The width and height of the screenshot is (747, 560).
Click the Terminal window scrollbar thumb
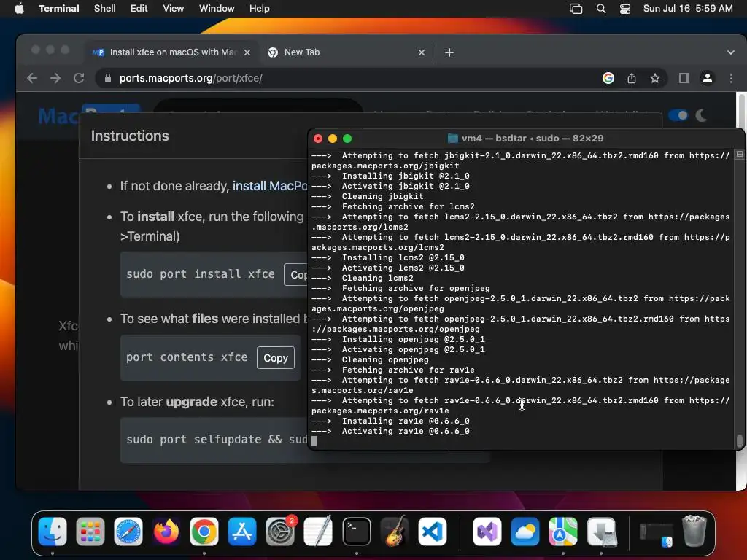[x=740, y=441]
